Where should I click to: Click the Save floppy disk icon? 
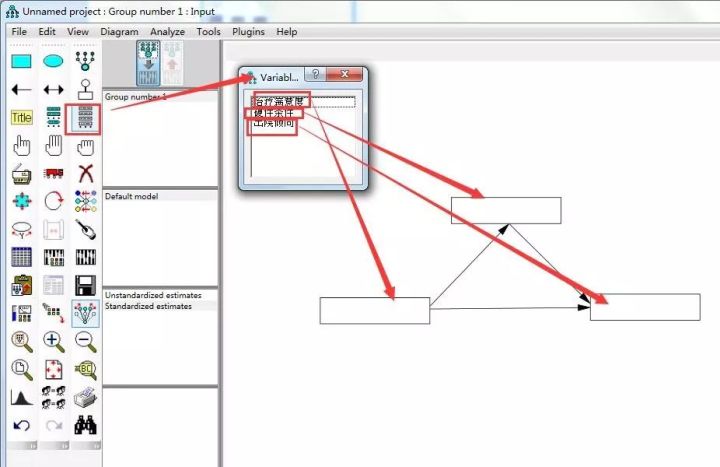pyautogui.click(x=85, y=285)
